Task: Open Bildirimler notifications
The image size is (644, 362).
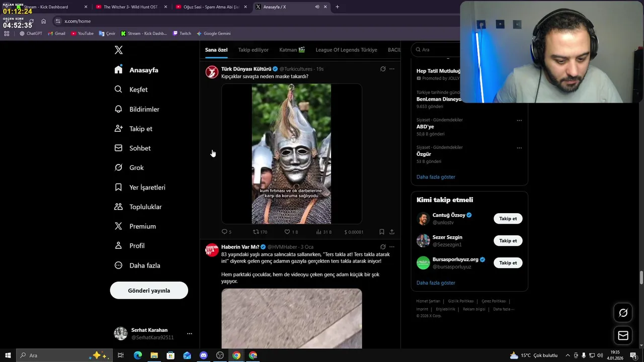Action: point(137,109)
